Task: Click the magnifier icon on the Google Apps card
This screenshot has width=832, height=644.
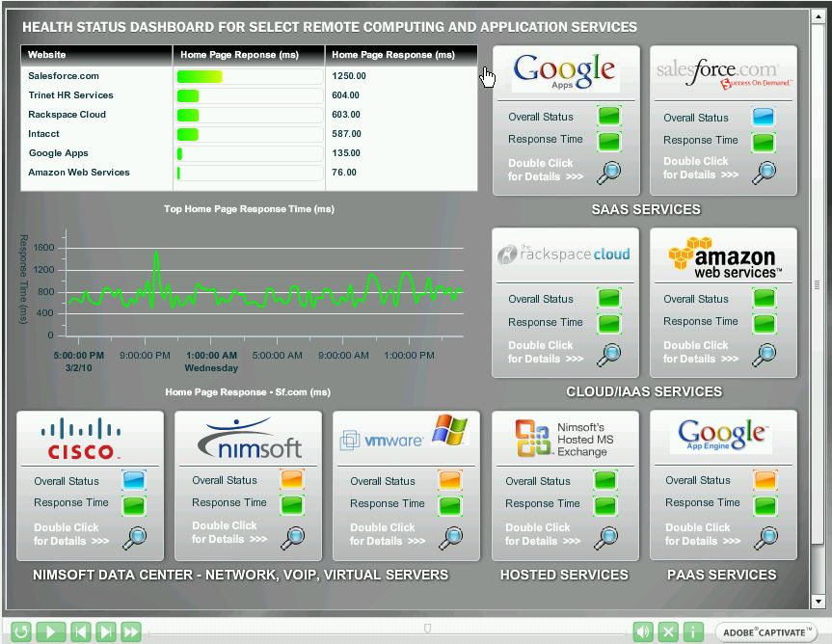Action: pyautogui.click(x=609, y=172)
